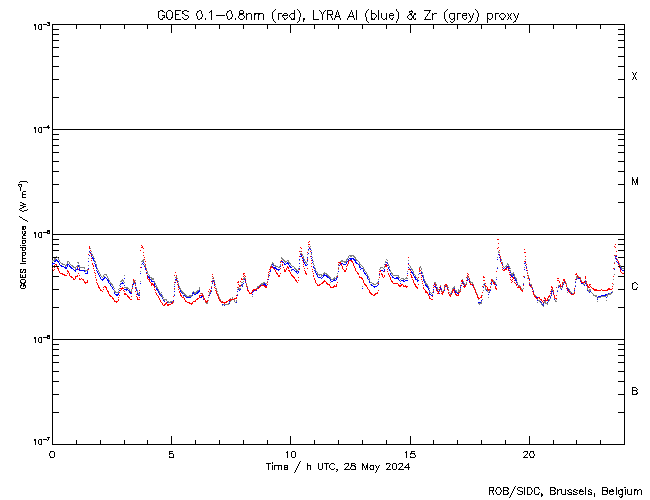Click the C flare class label

click(635, 287)
